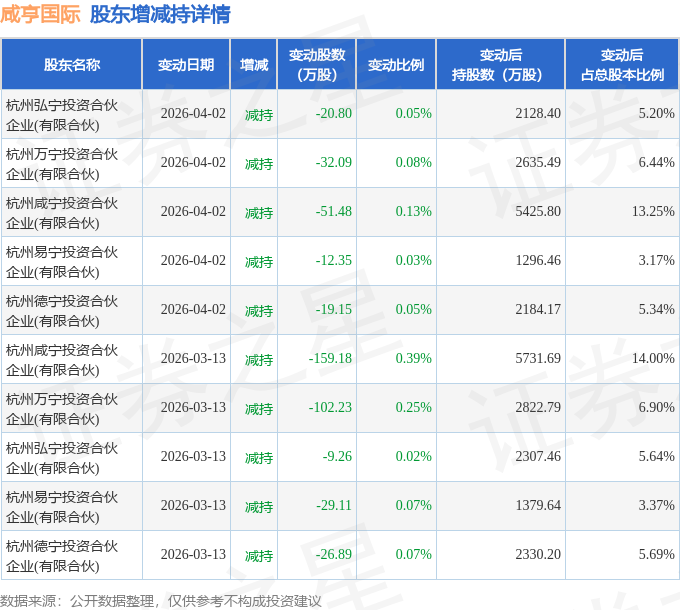Select the 13.25% share ratio cell
Viewport: 680px width, 610px height.
point(653,212)
